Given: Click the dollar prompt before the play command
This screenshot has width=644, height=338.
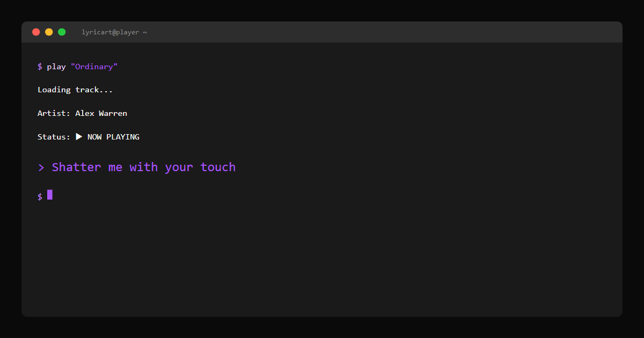Looking at the screenshot, I should [x=40, y=67].
